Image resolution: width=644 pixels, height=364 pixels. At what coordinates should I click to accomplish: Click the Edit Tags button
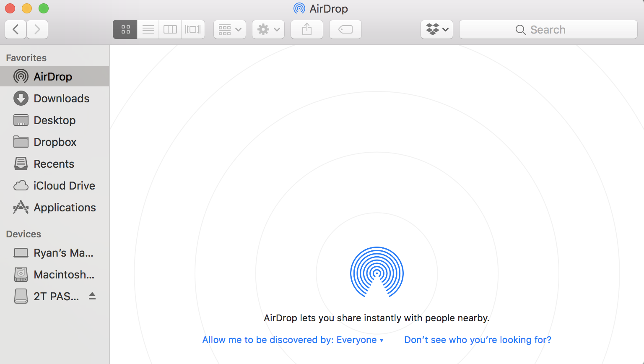click(x=345, y=29)
